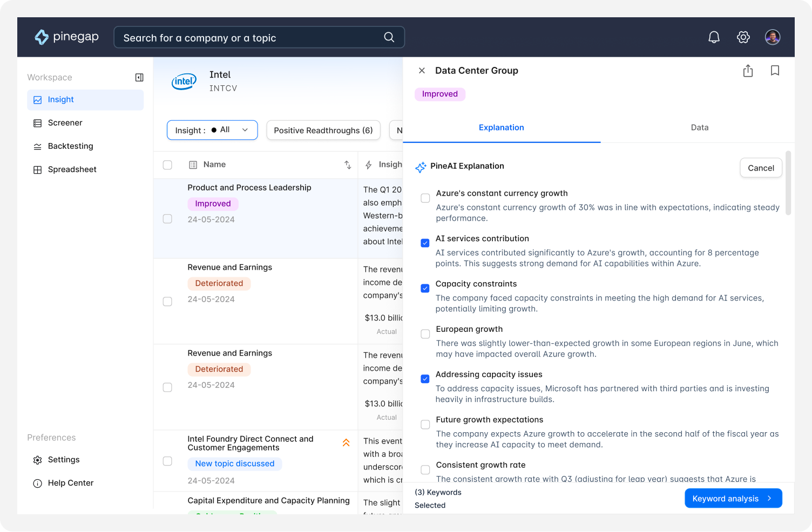
Task: Click 'Product and Process Leadership' row title
Action: point(249,188)
